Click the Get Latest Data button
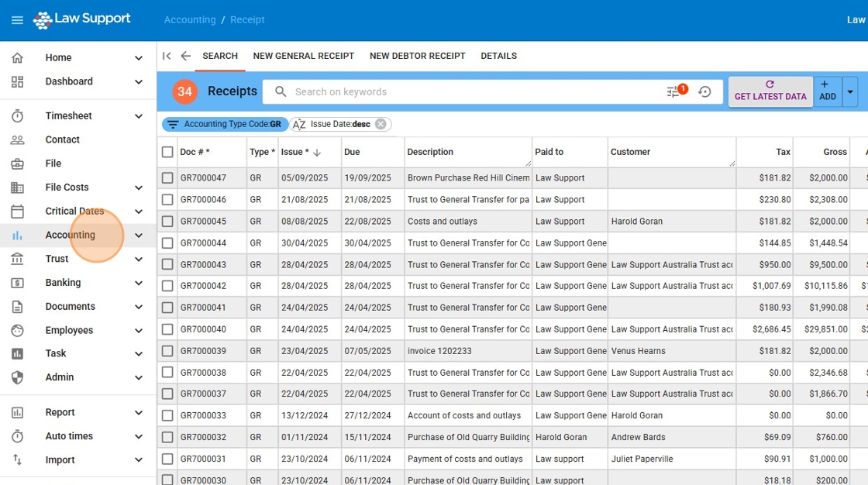 pos(770,91)
